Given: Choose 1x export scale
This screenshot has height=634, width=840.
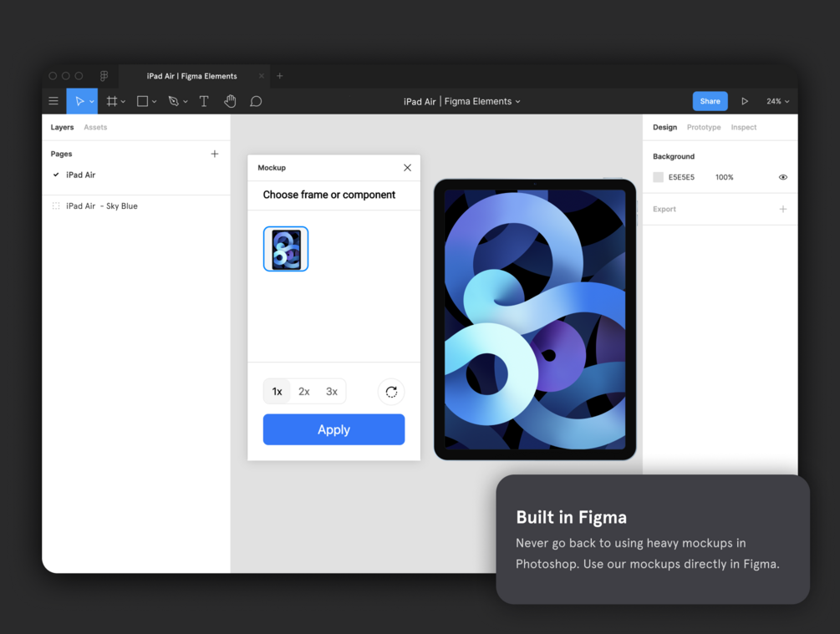Looking at the screenshot, I should [277, 392].
